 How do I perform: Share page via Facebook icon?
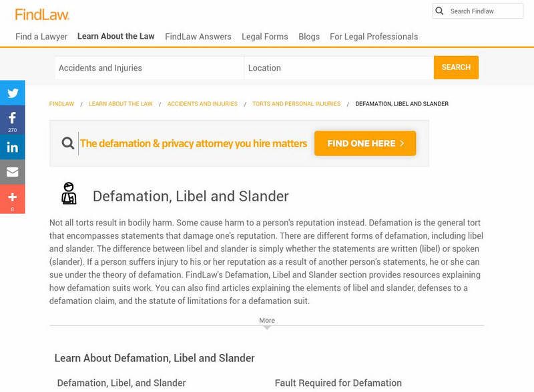tap(12, 120)
